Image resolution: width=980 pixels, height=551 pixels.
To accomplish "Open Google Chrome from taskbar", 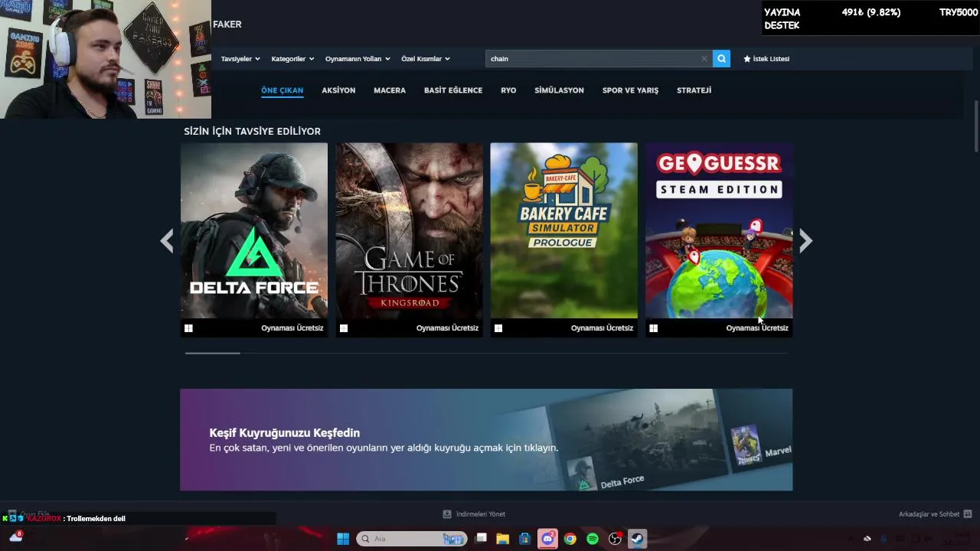I will 570,539.
